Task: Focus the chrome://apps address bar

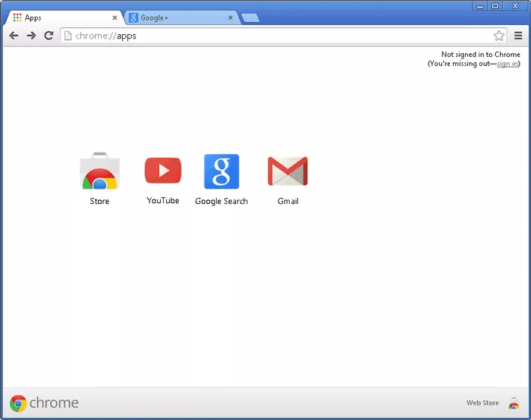Action: [x=284, y=36]
